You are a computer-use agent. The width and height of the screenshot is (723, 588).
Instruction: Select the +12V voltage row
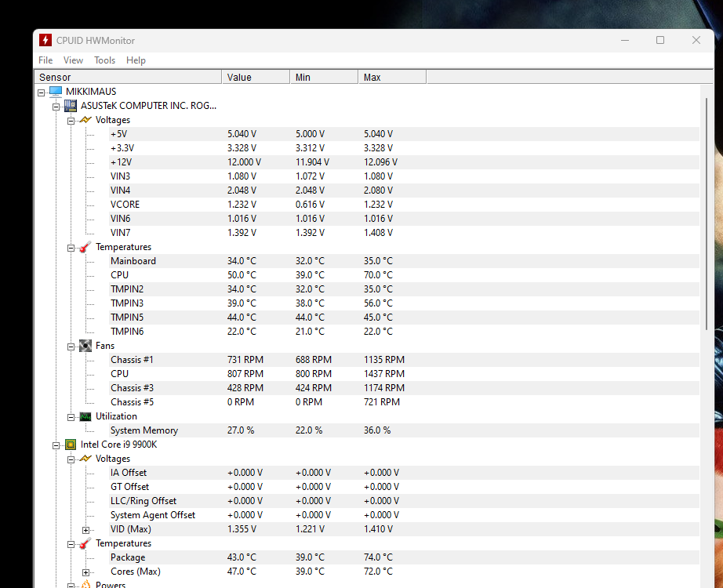click(x=404, y=162)
